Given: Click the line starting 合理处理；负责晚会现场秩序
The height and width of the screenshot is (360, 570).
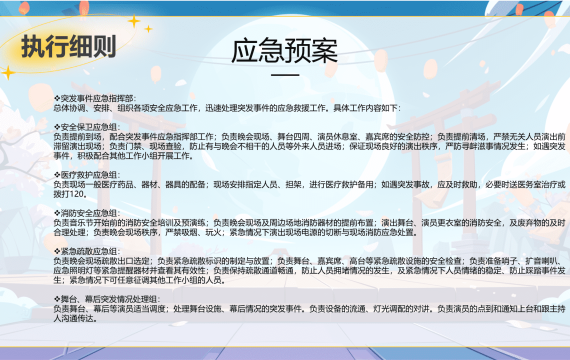Looking at the screenshot, I should (x=236, y=232).
